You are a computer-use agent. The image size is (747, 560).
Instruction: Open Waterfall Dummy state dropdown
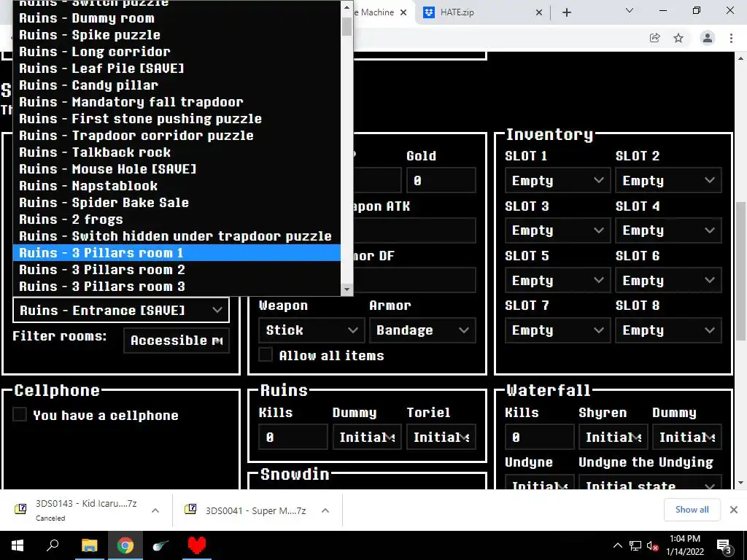[x=687, y=437]
